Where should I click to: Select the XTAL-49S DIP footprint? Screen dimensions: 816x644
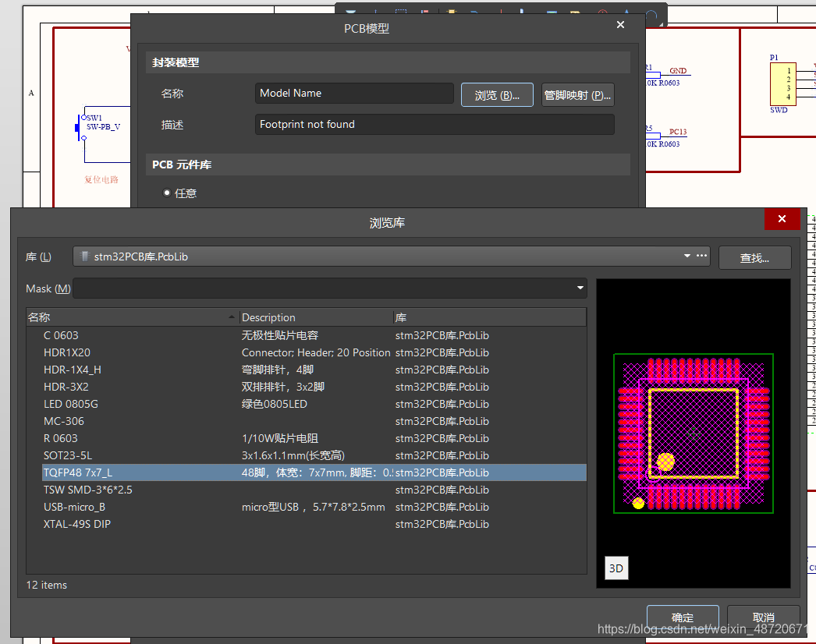[76, 524]
